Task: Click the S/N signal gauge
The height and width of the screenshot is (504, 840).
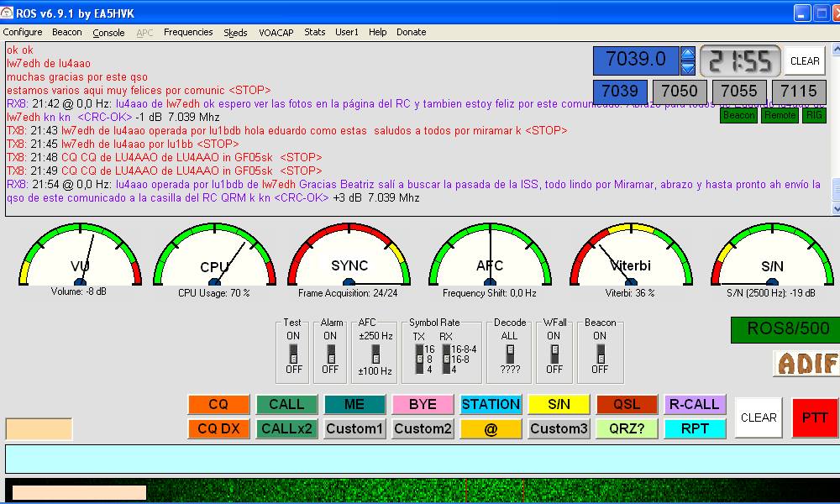Action: (x=772, y=255)
